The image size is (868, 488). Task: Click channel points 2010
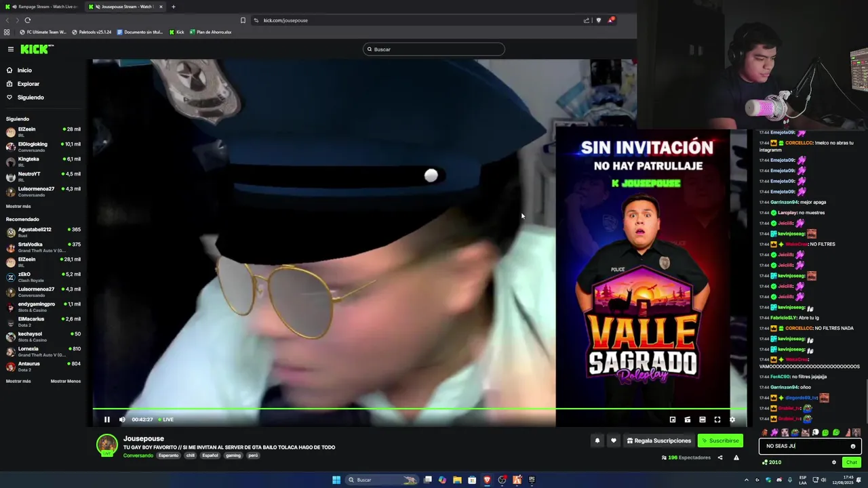pyautogui.click(x=772, y=462)
